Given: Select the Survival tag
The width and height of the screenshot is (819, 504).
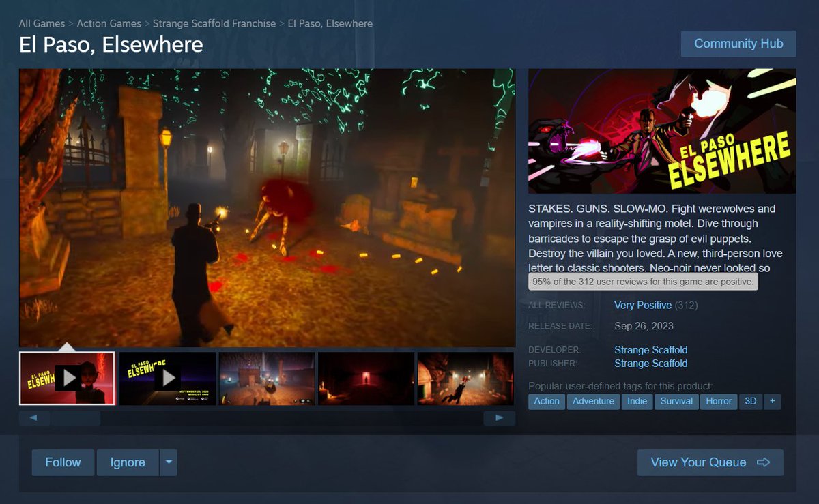Looking at the screenshot, I should [676, 401].
